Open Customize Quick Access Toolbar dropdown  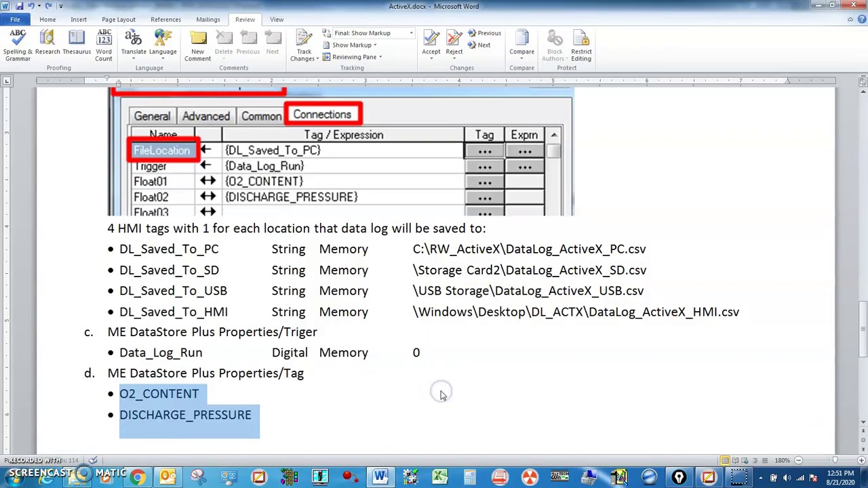[x=60, y=6]
